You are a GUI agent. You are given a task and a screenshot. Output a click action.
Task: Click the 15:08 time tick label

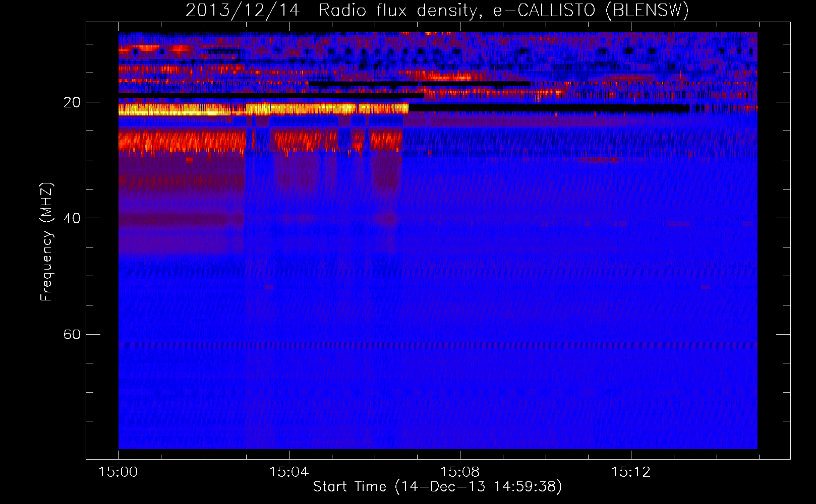point(460,472)
